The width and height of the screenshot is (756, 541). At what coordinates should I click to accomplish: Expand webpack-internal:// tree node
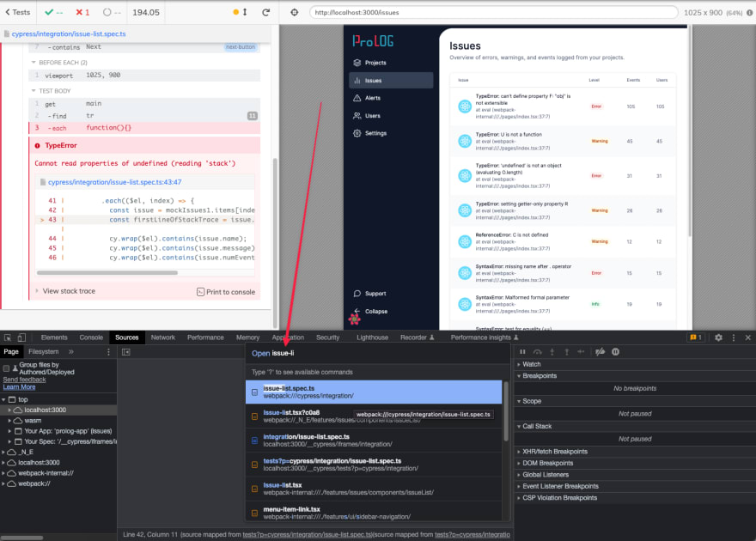coord(3,473)
